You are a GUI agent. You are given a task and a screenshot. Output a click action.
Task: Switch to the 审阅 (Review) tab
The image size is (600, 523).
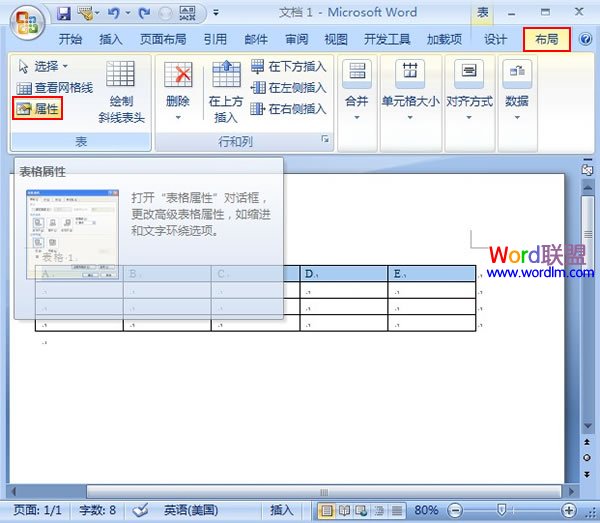[x=297, y=39]
